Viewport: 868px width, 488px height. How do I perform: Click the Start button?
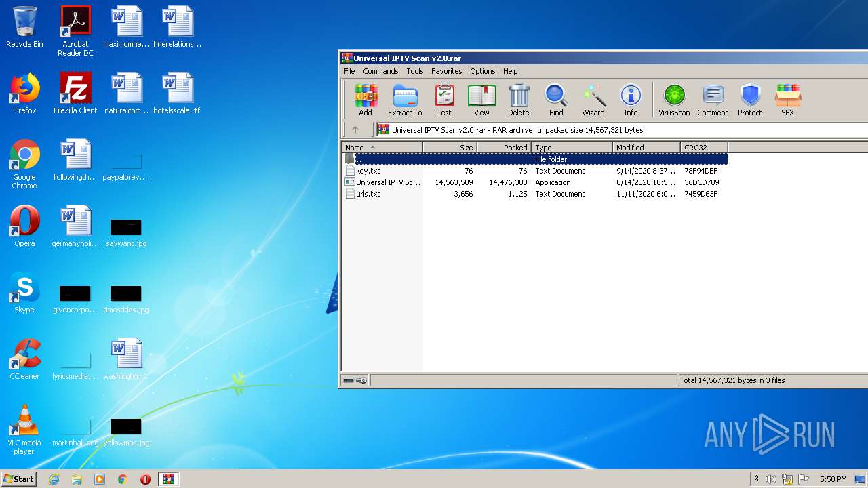[18, 479]
